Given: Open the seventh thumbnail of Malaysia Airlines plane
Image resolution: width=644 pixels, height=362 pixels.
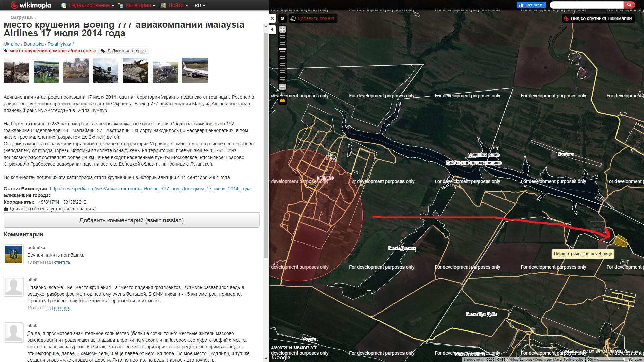Looking at the screenshot, I should point(195,70).
